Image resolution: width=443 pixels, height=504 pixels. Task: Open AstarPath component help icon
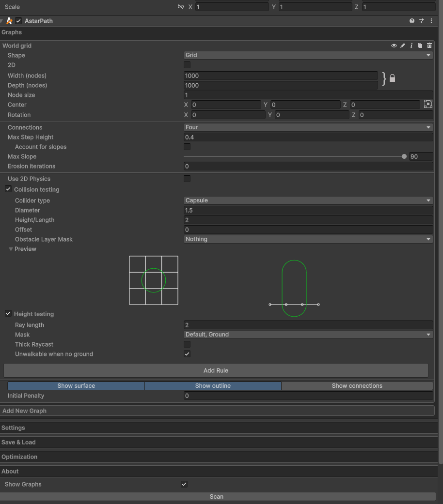[412, 21]
